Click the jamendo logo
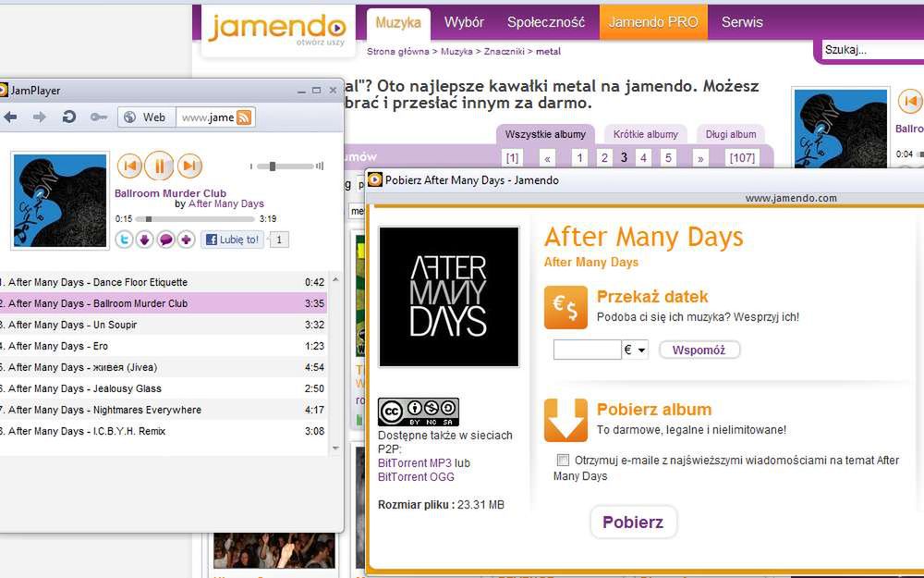924x578 pixels. click(x=277, y=29)
